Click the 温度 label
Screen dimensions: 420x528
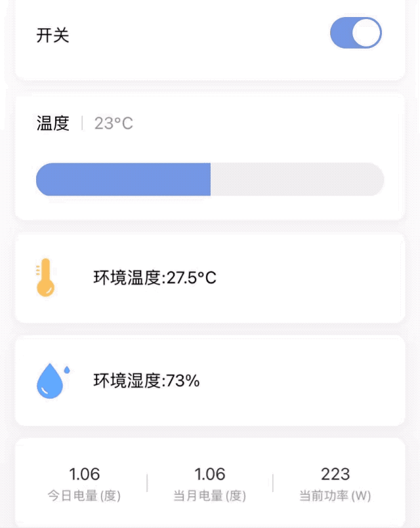(52, 123)
